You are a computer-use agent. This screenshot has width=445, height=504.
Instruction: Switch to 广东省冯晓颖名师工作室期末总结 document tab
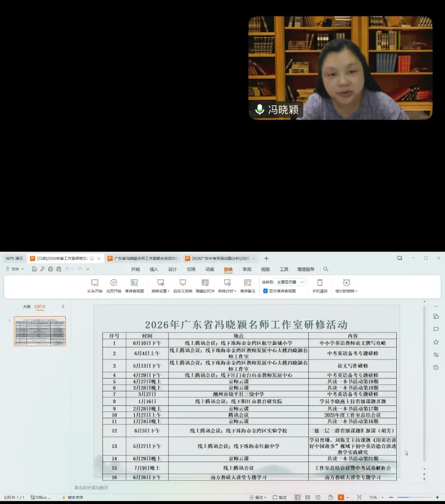point(143,259)
